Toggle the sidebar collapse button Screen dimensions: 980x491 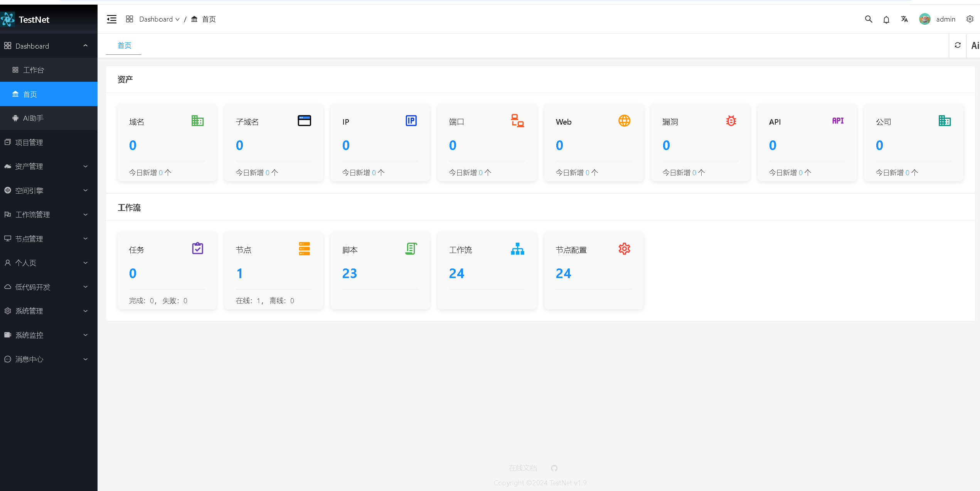point(111,19)
